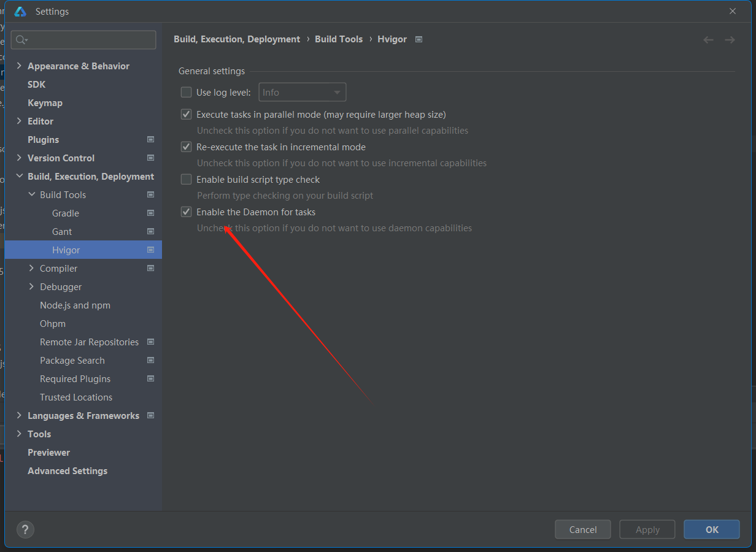Click the Apply button

tap(647, 529)
